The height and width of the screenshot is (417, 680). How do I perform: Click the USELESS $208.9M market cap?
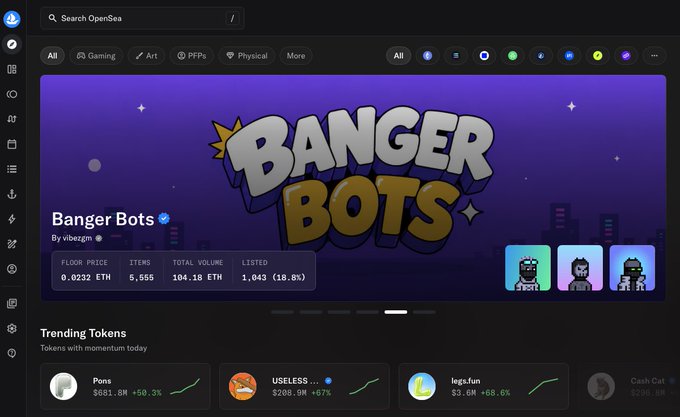(x=290, y=393)
